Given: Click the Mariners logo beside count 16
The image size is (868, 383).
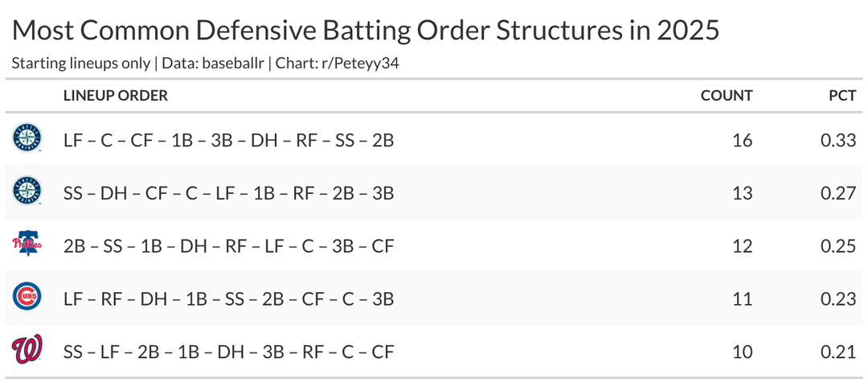Looking at the screenshot, I should pos(27,139).
